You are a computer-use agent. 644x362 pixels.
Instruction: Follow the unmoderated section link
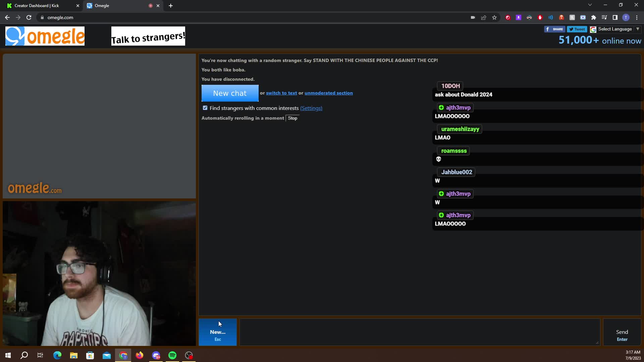[328, 93]
